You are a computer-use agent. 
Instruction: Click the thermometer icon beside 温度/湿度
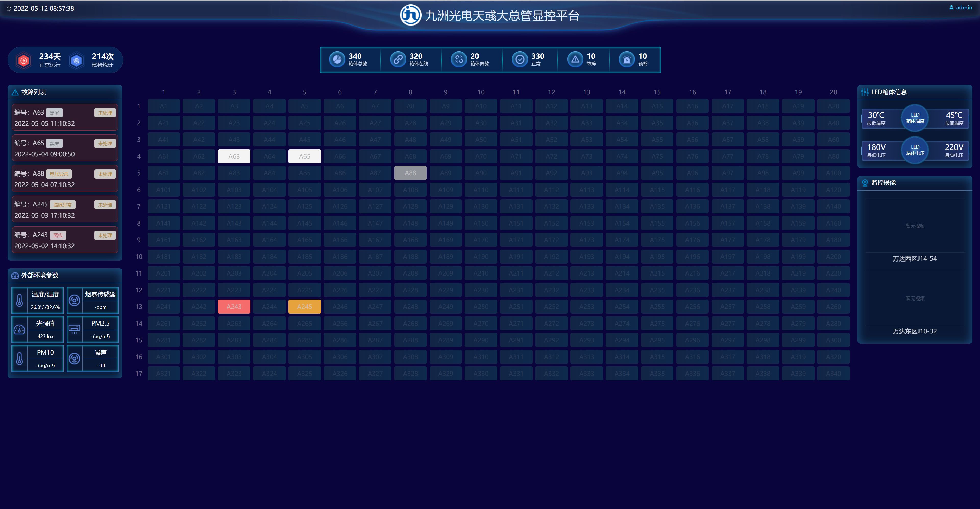19,301
